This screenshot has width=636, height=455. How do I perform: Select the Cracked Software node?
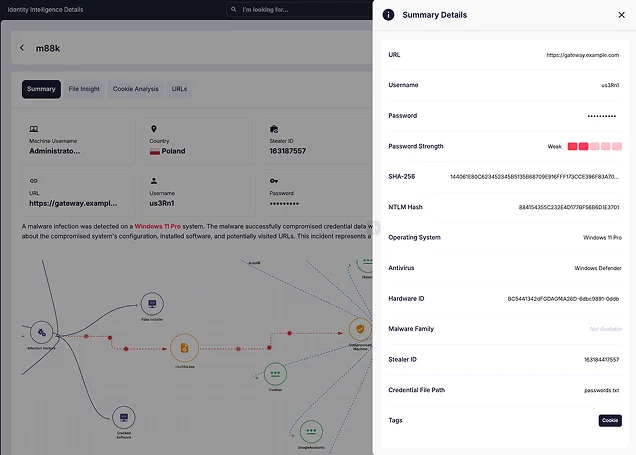pos(124,417)
